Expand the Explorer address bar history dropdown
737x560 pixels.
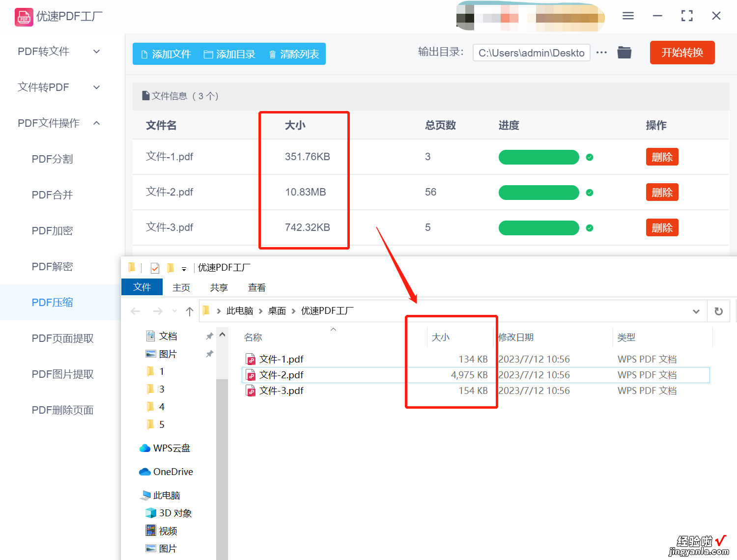coord(696,311)
